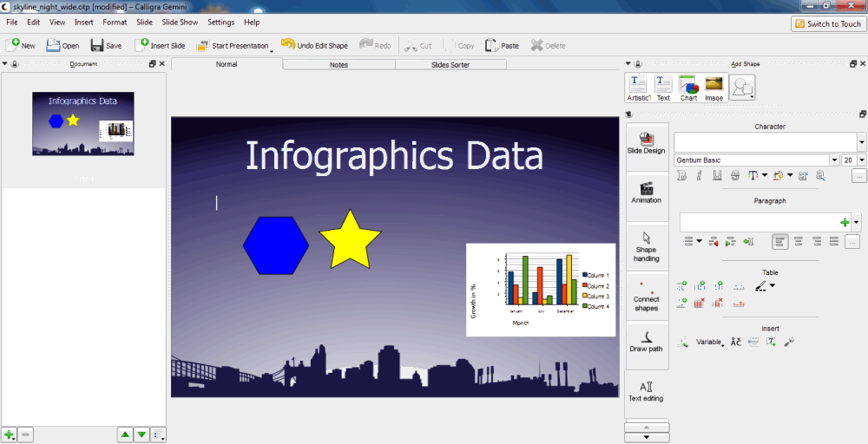Switch to the Slides Sorter tab
Screen dimensions: 868x444
coord(450,65)
